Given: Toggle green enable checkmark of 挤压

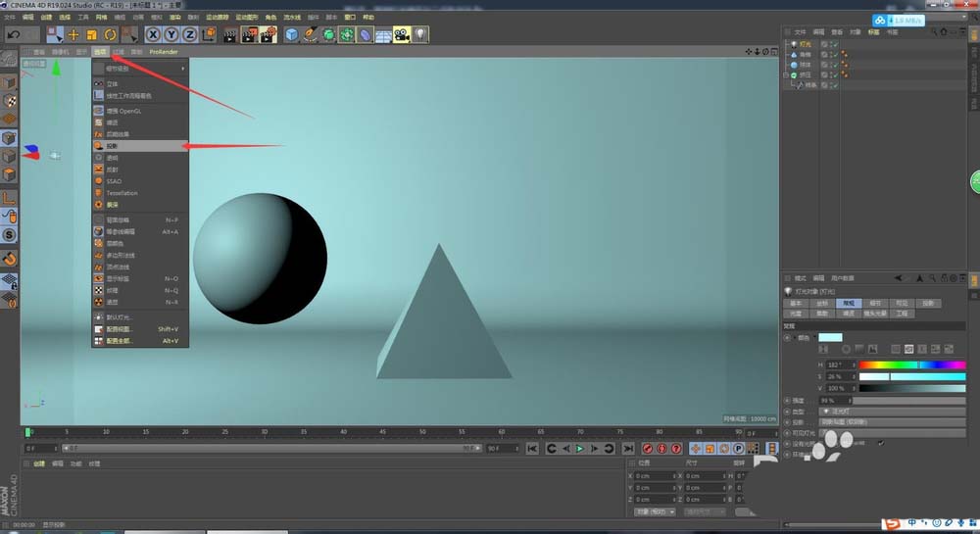Looking at the screenshot, I should point(835,74).
